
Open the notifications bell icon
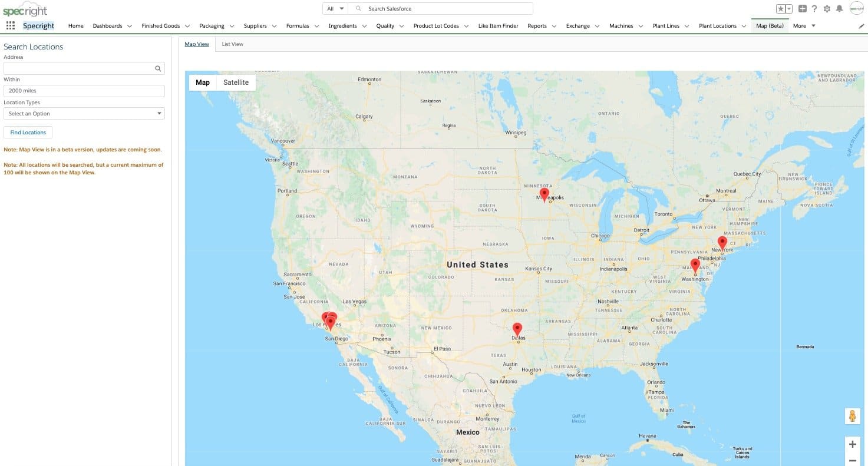(x=839, y=9)
